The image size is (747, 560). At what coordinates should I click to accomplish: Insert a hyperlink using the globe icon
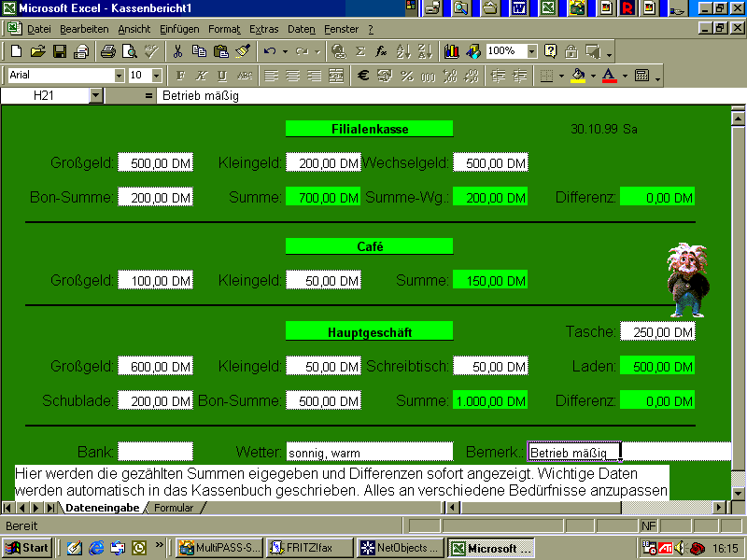click(x=339, y=51)
